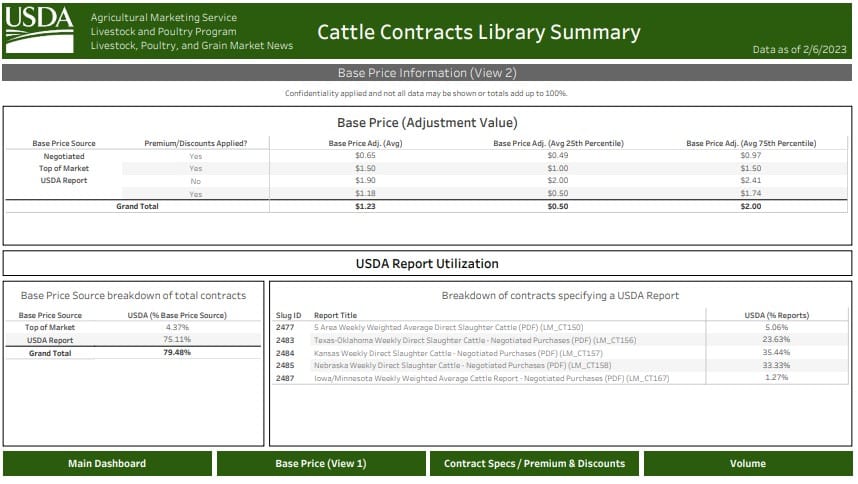Click the Top of Market row in Base Price table
The image size is (858, 484).
pyautogui.click(x=64, y=169)
